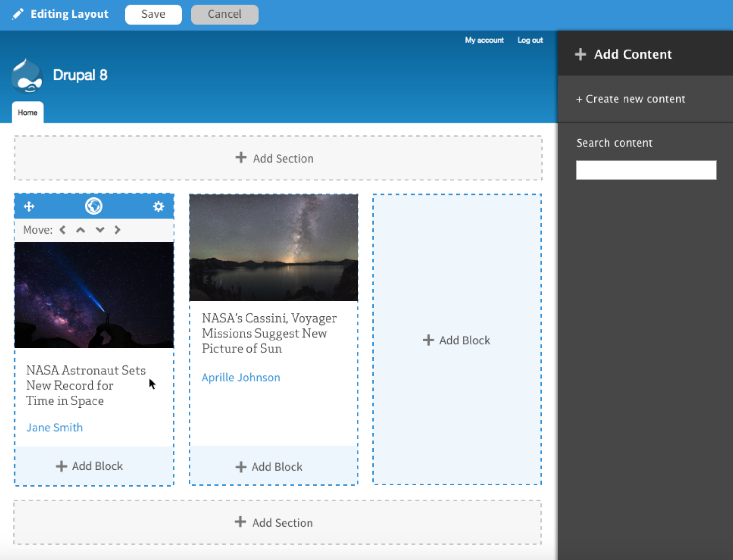Click the Drupal drop logo
Viewport: 733px width, 560px height.
click(27, 76)
